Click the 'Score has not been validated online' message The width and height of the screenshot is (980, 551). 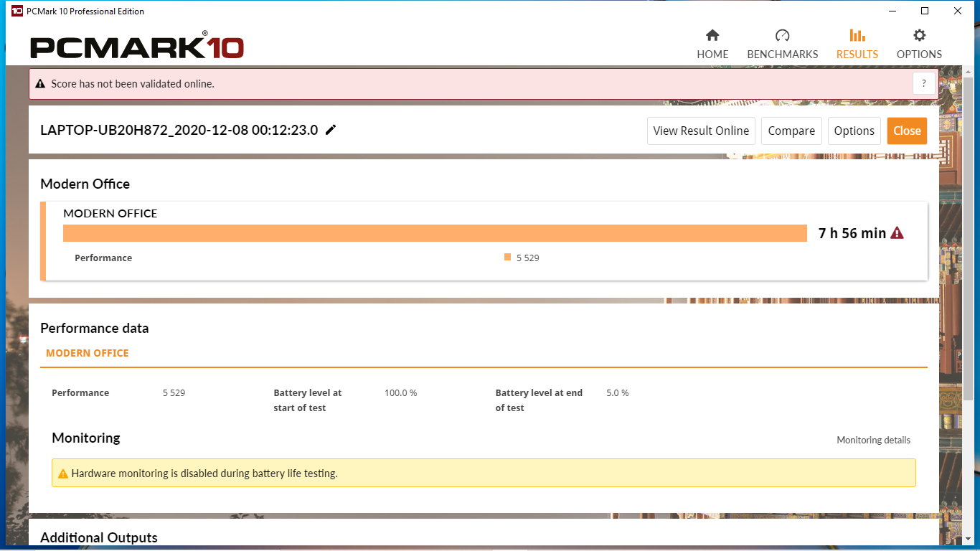pos(133,84)
